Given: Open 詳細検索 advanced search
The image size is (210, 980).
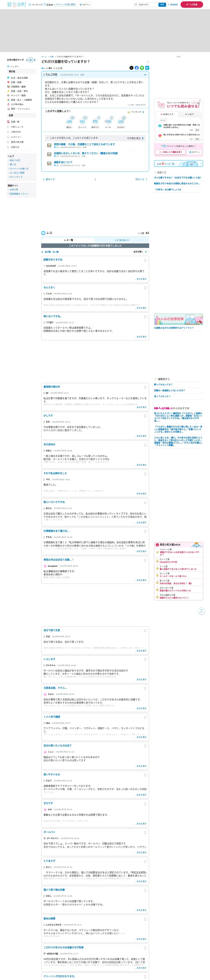Looking at the screenshot, I should [x=173, y=5].
